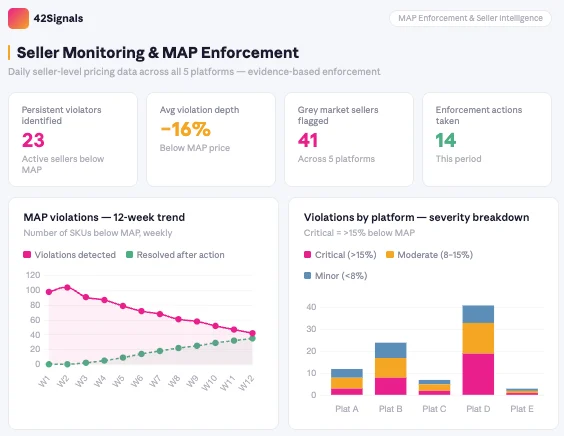This screenshot has width=564, height=436.
Task: Click the 120 y-axis label on trend chart
Action: tap(33, 275)
